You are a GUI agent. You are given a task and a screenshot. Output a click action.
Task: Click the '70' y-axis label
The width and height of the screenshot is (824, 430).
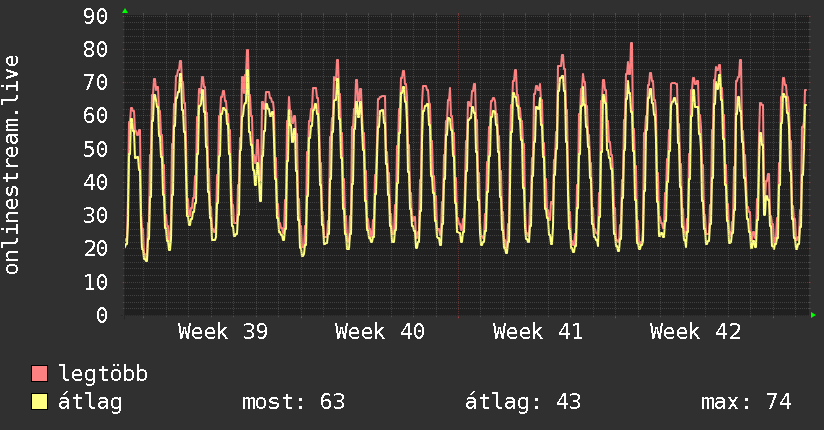click(96, 83)
